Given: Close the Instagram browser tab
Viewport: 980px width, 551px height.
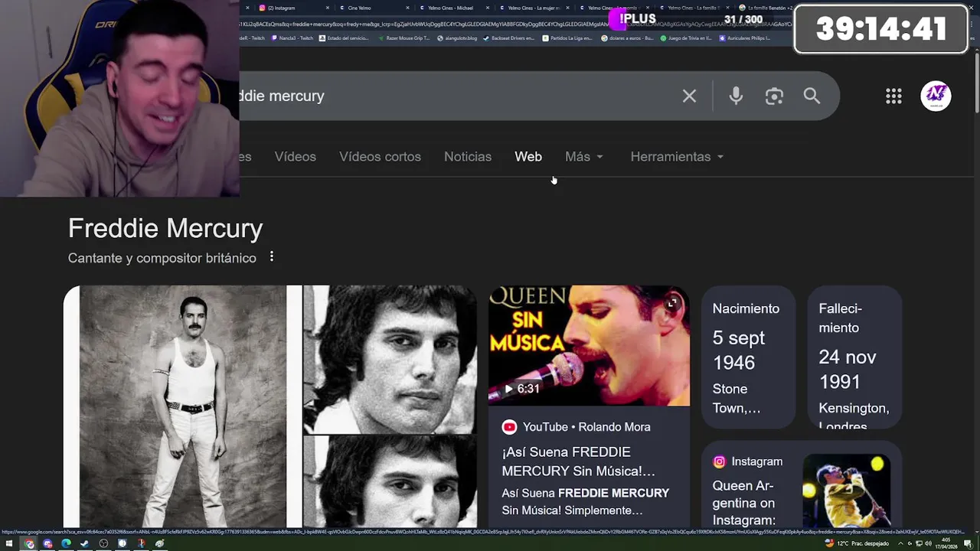Looking at the screenshot, I should coord(328,8).
